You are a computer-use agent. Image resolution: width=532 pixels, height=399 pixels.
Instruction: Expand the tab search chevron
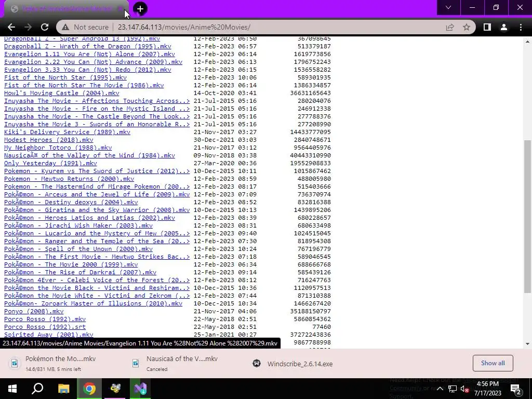(448, 7)
